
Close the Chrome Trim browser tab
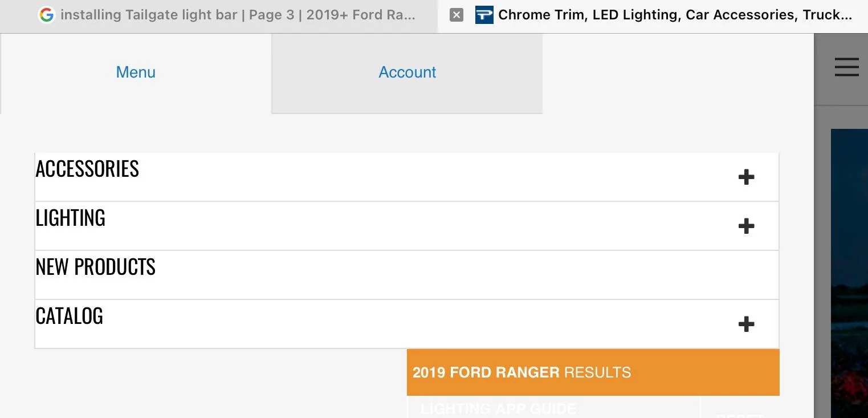tap(457, 15)
